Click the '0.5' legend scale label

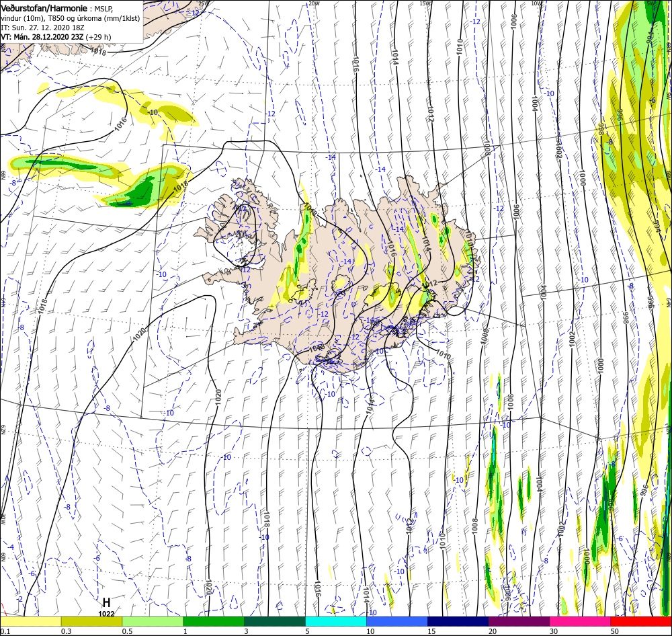(127, 631)
